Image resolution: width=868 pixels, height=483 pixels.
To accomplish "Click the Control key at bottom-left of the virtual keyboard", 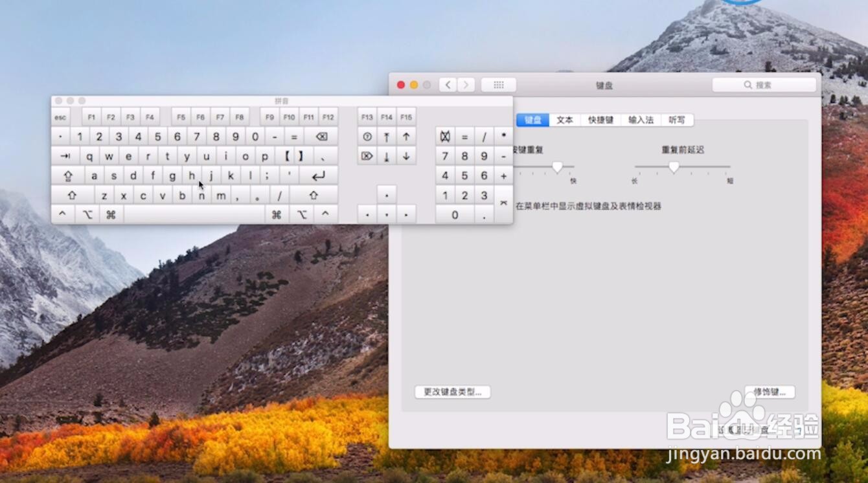I will (x=62, y=214).
